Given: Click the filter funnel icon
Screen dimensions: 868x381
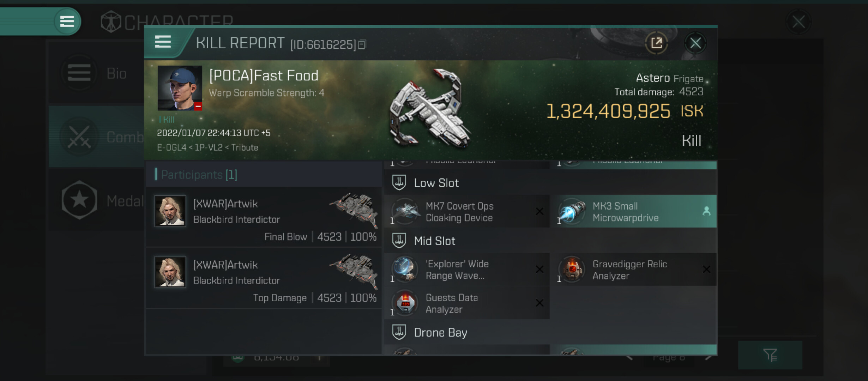Looking at the screenshot, I should (x=770, y=355).
